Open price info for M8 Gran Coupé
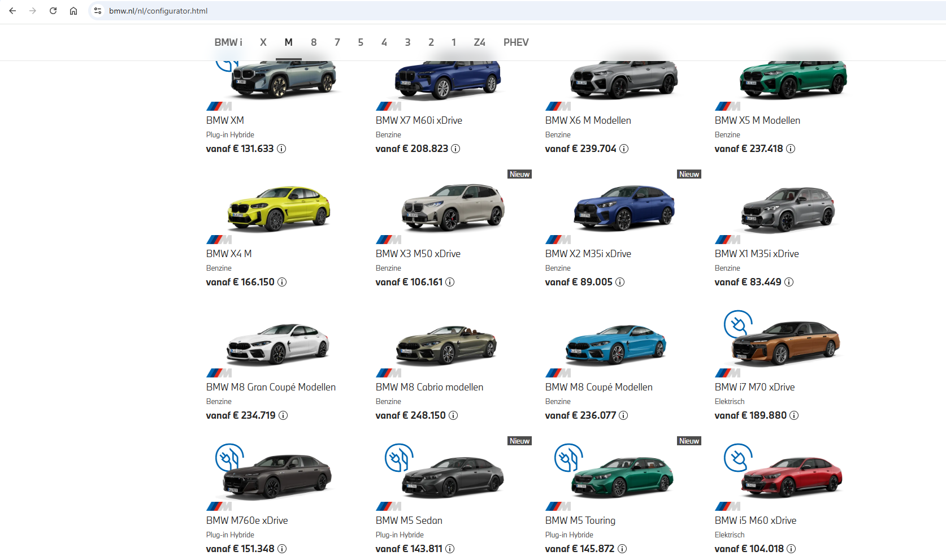 click(283, 415)
